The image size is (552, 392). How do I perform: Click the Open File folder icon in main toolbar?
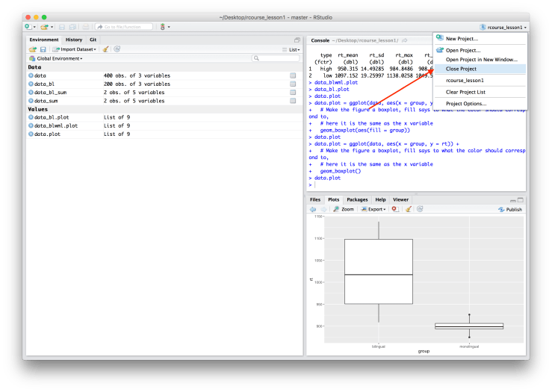click(x=44, y=27)
